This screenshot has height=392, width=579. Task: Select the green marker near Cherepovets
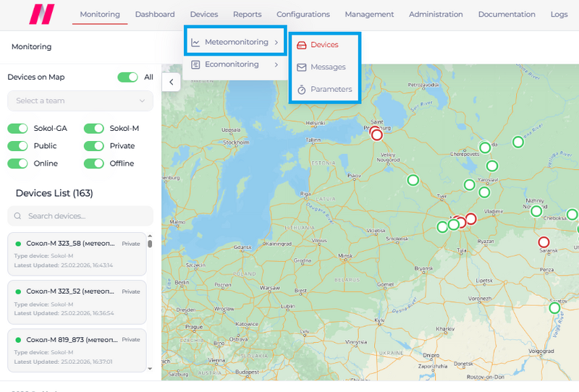tap(485, 148)
